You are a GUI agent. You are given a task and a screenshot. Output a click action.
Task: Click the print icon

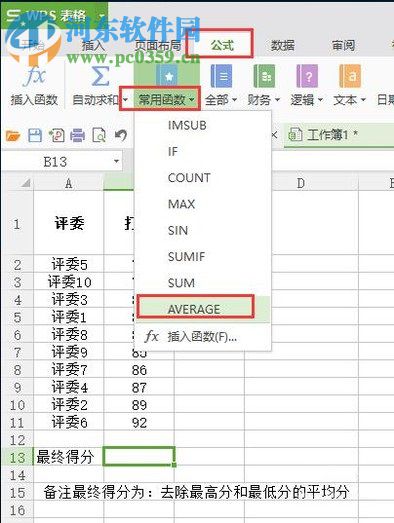[x=77, y=136]
